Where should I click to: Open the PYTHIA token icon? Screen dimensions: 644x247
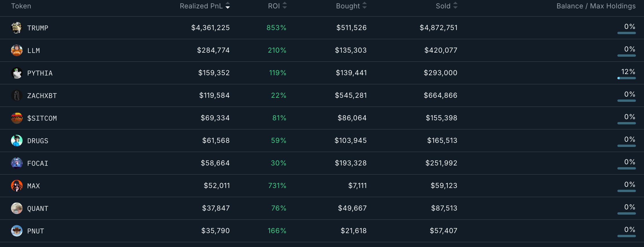coord(16,73)
